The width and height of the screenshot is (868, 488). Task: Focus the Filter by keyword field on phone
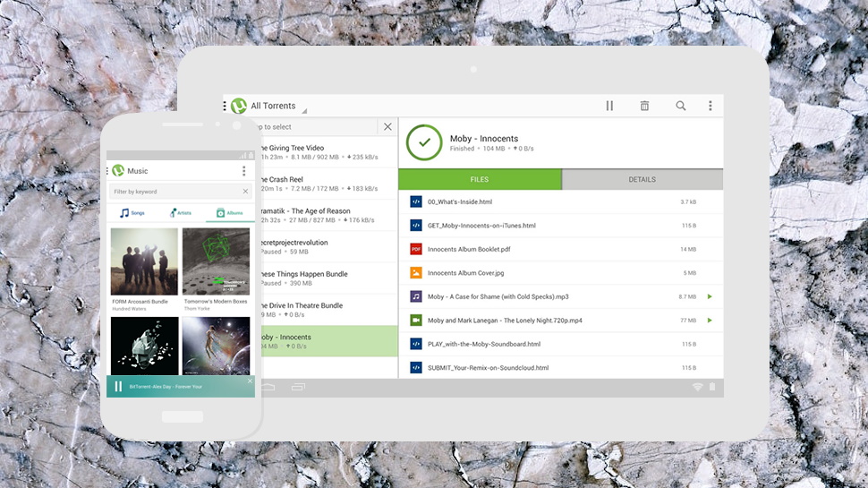181,192
